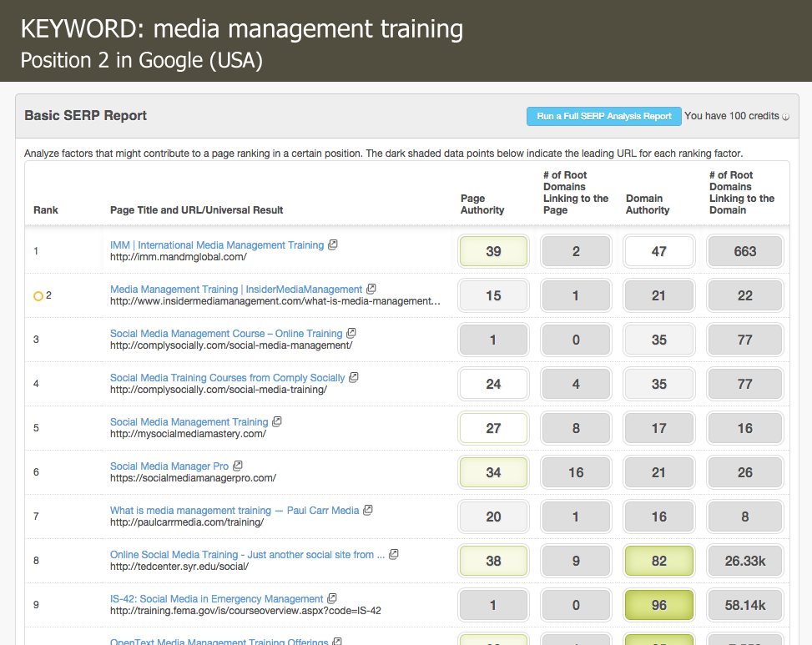This screenshot has height=645, width=812.
Task: Select Page Authority value 24 in rank 4
Action: click(493, 384)
